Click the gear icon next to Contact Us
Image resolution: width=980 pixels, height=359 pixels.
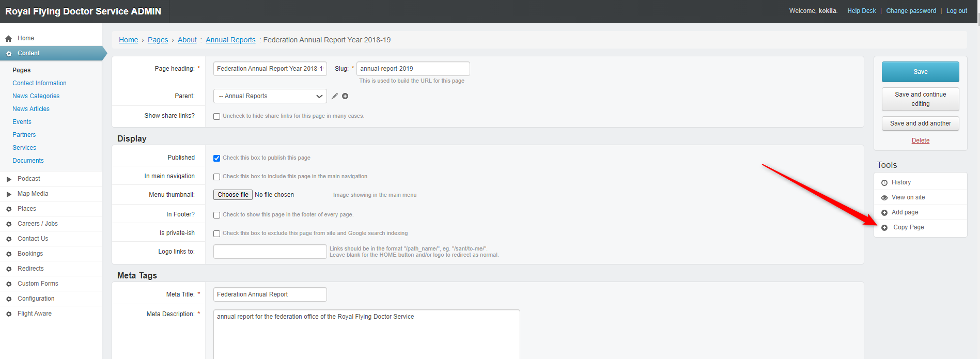[8, 239]
